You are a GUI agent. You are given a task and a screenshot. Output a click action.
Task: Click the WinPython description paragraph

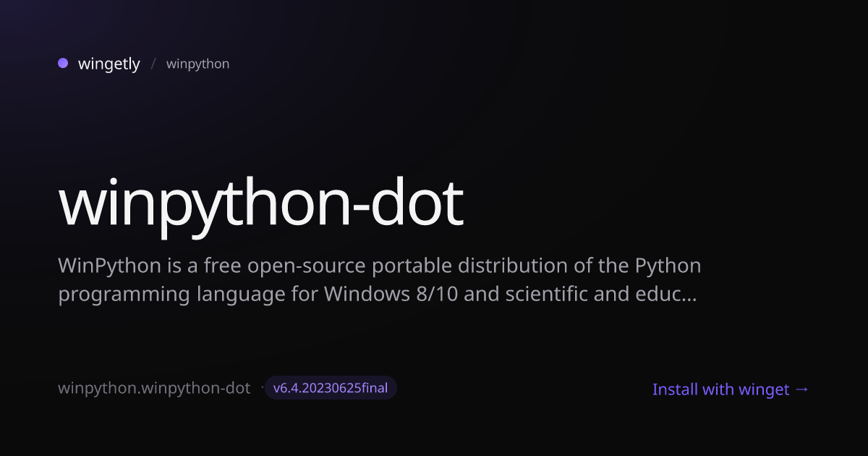coord(380,280)
